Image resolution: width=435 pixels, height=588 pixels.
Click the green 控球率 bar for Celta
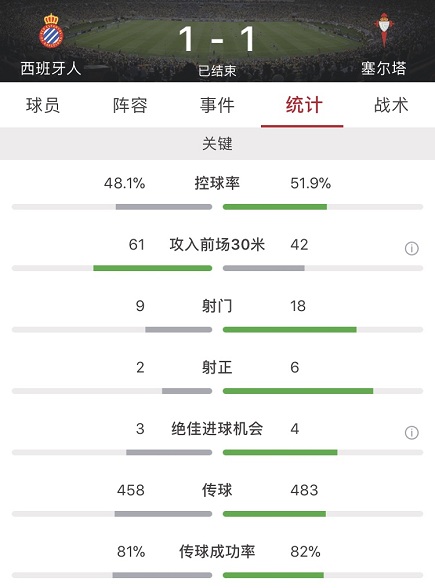tap(275, 207)
